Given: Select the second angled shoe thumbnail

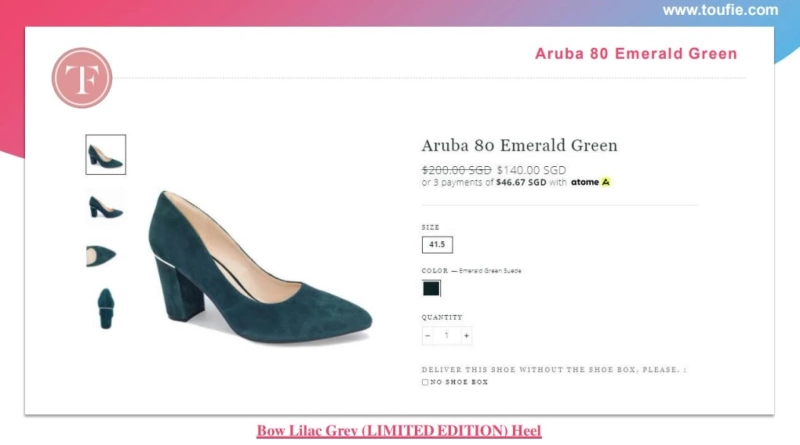Looking at the screenshot, I should 106,207.
